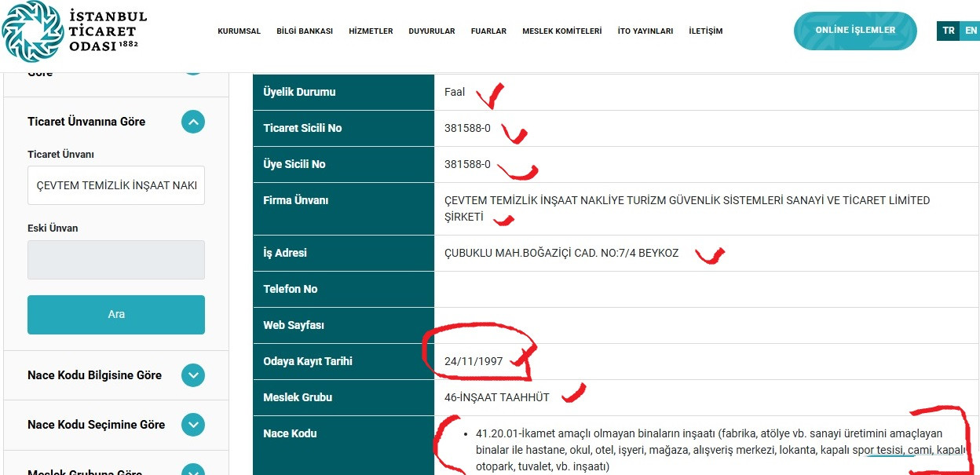Collapse the Ticaret Ünvanına Göre section

point(193,122)
